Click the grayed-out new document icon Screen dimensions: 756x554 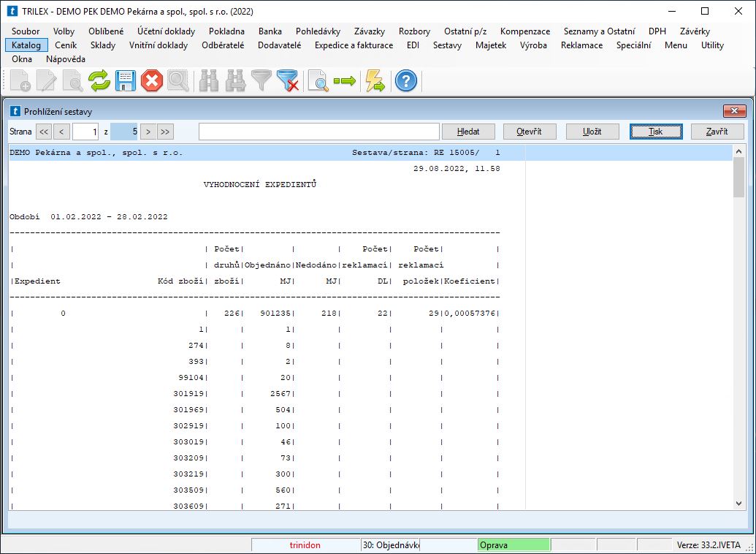(x=20, y=80)
